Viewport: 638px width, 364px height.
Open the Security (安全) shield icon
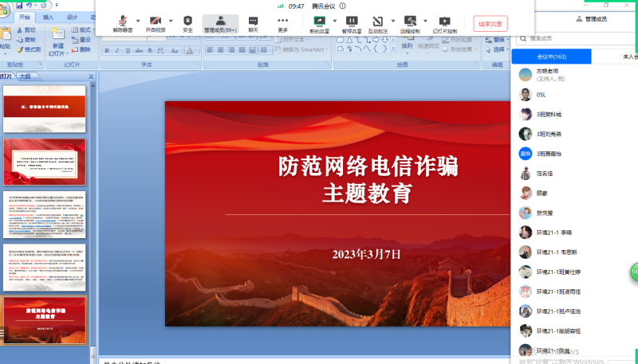(188, 21)
